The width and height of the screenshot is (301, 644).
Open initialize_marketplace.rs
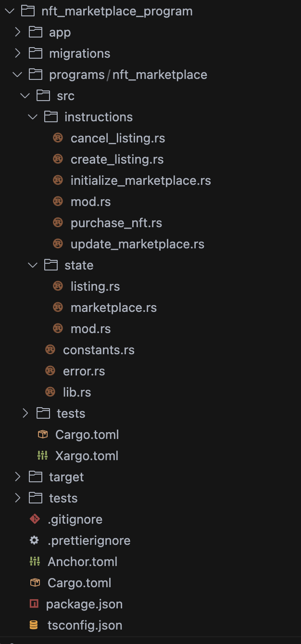click(x=141, y=180)
